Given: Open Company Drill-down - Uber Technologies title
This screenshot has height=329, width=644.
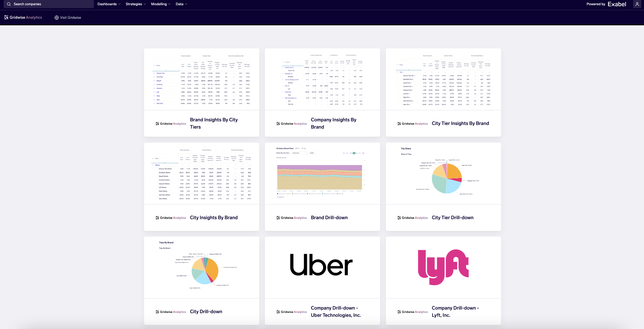Looking at the screenshot, I should pos(336,311).
